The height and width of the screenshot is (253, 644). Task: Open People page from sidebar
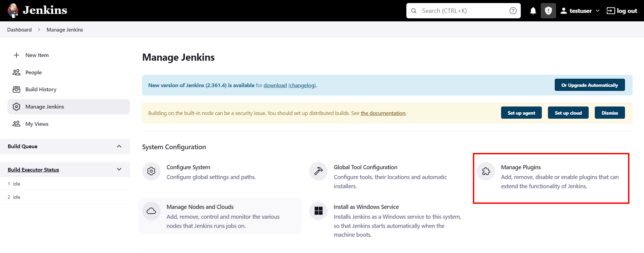pyautogui.click(x=34, y=72)
